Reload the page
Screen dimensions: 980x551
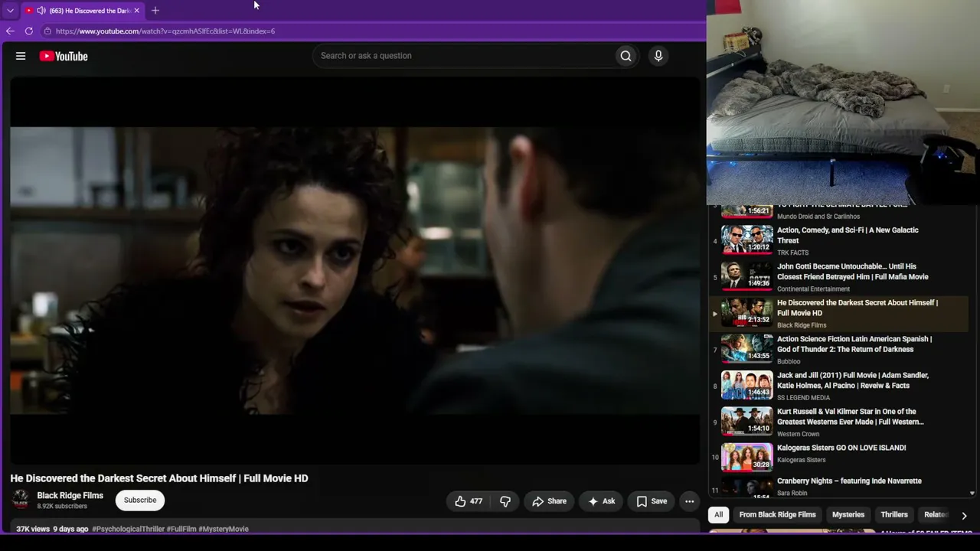29,31
